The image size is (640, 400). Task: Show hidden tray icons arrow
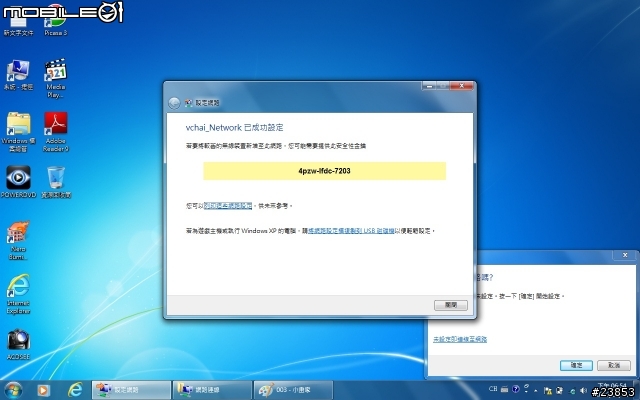pyautogui.click(x=536, y=391)
